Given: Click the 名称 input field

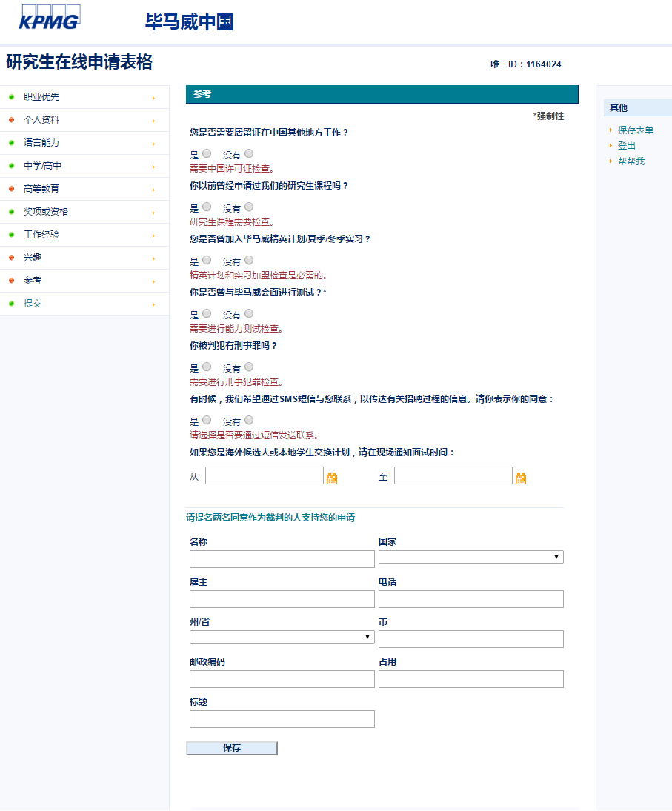Looking at the screenshot, I should [282, 559].
